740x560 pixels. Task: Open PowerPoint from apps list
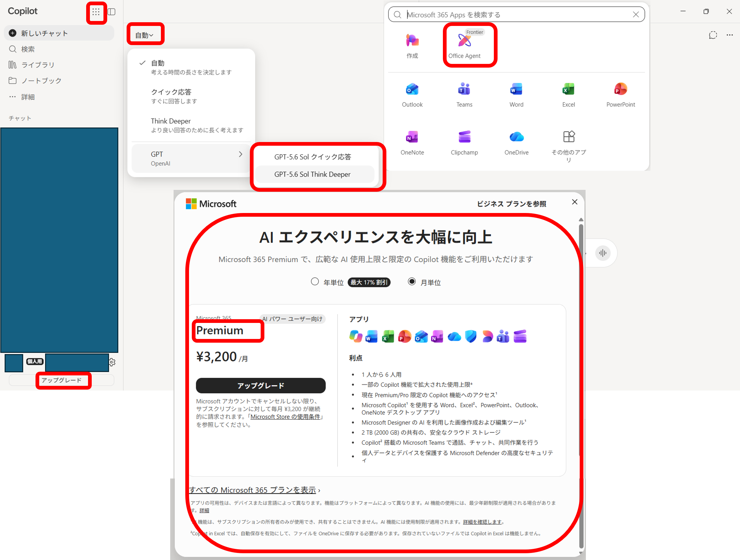pyautogui.click(x=620, y=95)
